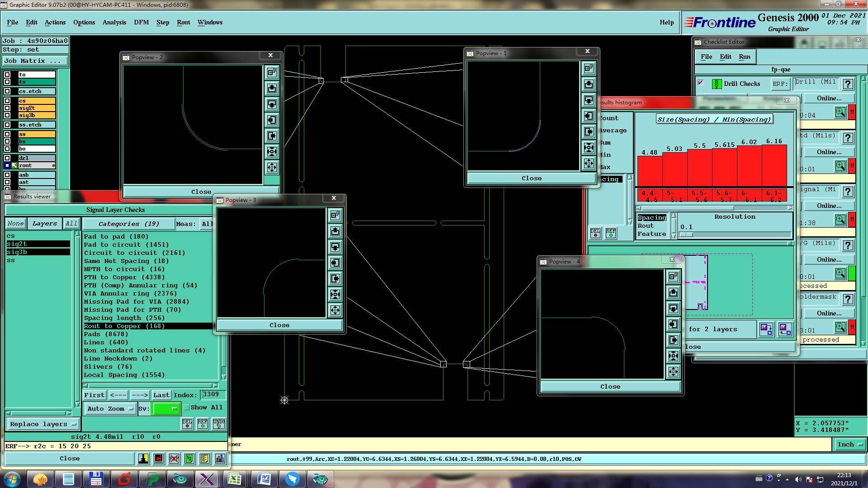The height and width of the screenshot is (488, 868).
Task: Click the UNDO icon in Results viewer
Action: 219,423
